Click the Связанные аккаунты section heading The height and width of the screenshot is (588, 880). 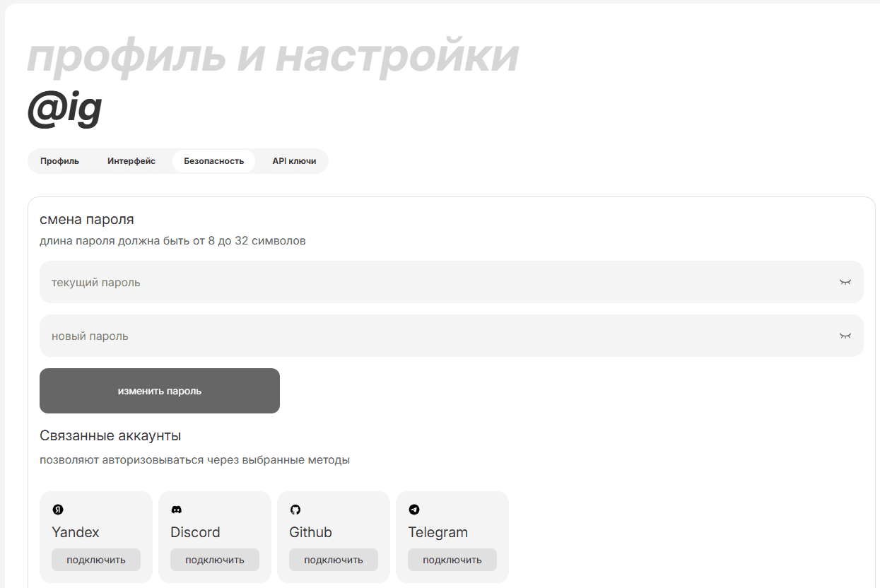[x=110, y=435]
